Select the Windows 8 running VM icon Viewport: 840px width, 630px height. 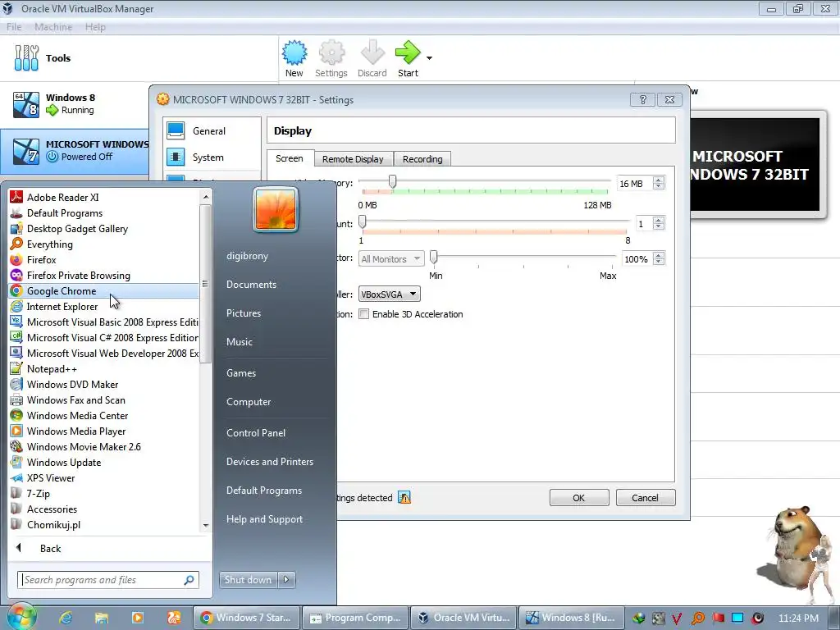(x=26, y=104)
